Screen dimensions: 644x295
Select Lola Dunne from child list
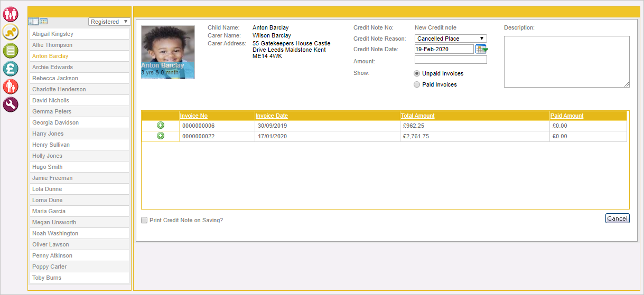coord(79,189)
